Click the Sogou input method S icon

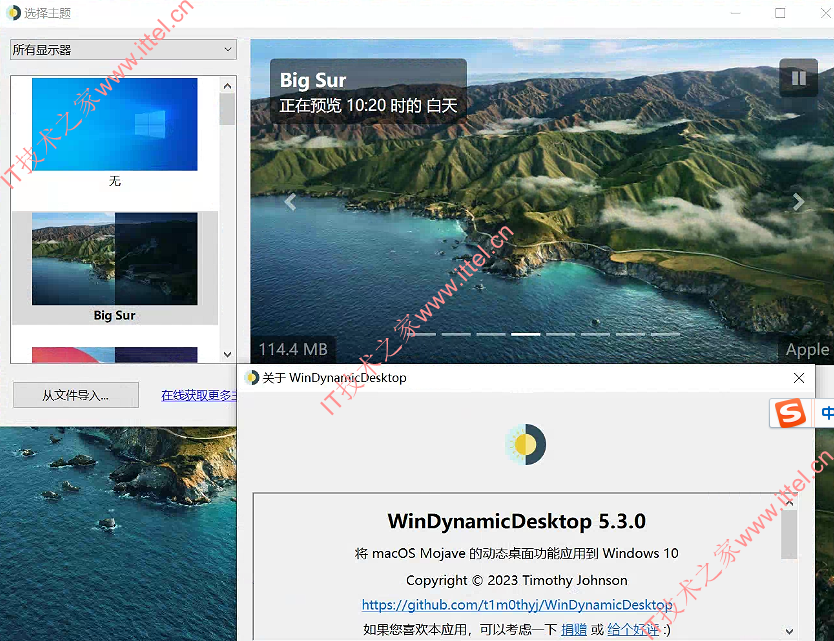coord(790,413)
